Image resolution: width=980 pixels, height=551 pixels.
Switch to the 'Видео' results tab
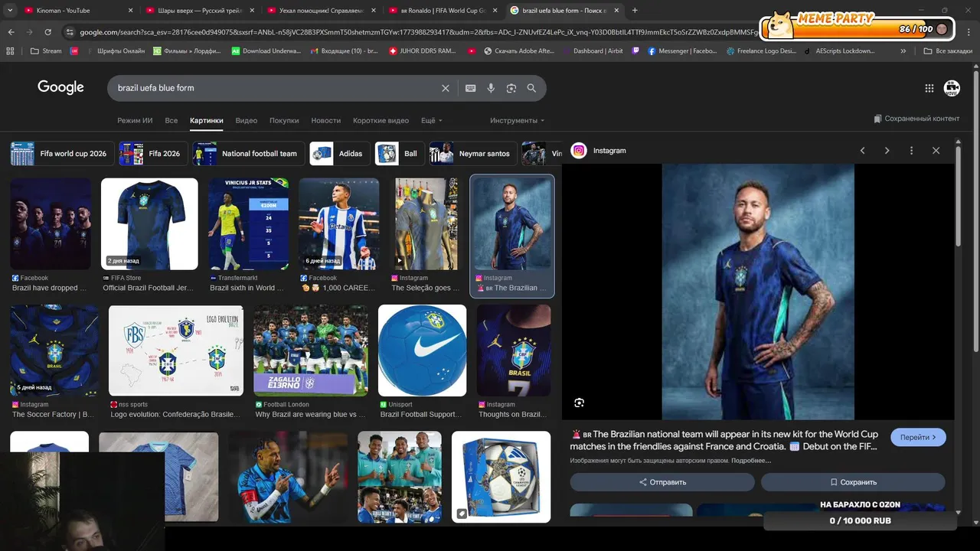point(247,121)
